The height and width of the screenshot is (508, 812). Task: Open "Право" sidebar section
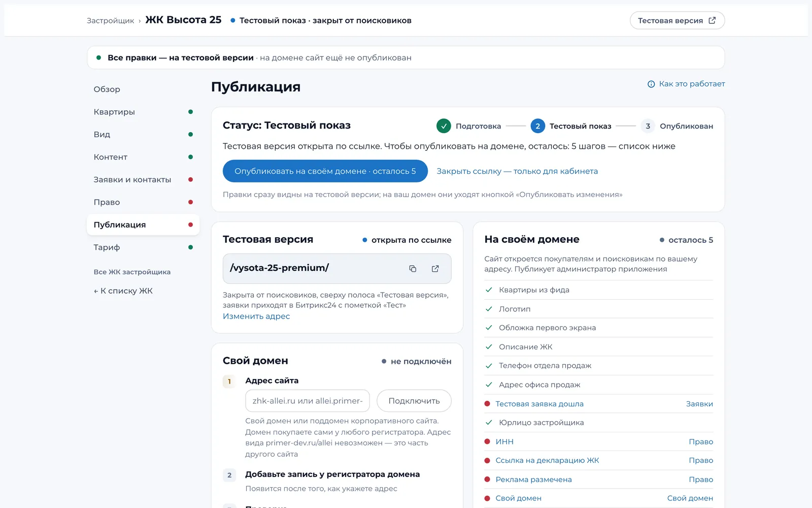pos(143,202)
